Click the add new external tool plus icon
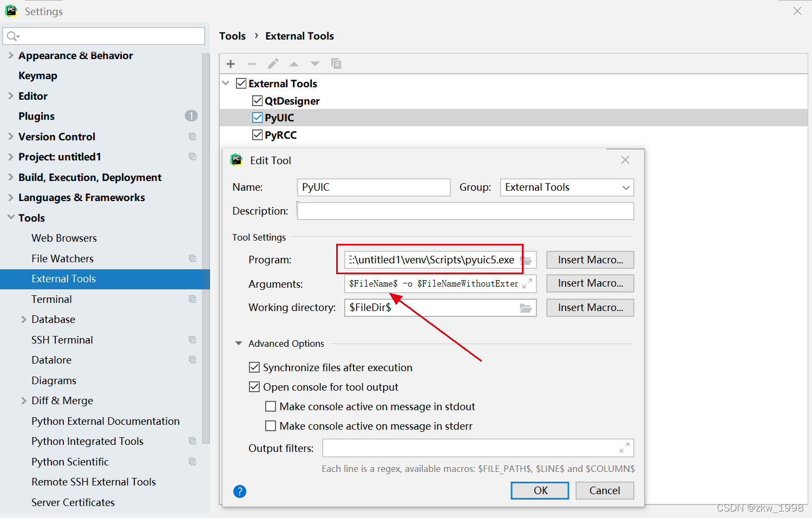Viewport: 812px width, 518px height. 230,63
